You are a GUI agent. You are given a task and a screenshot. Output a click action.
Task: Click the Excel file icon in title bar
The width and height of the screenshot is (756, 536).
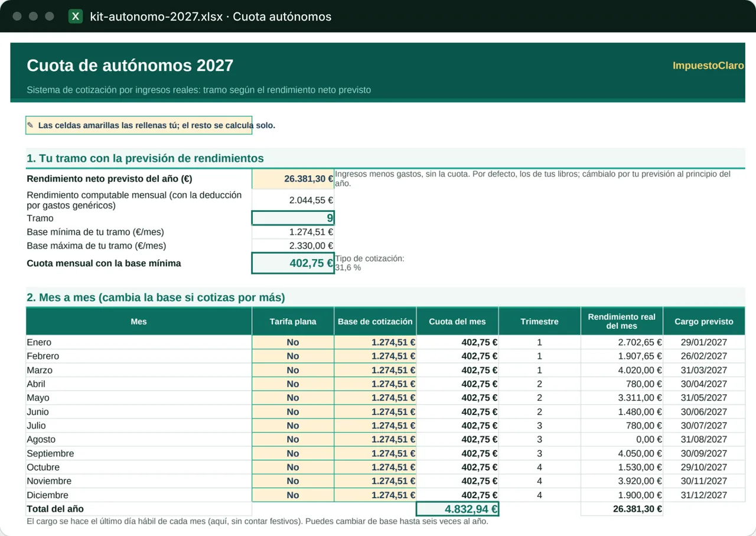76,17
